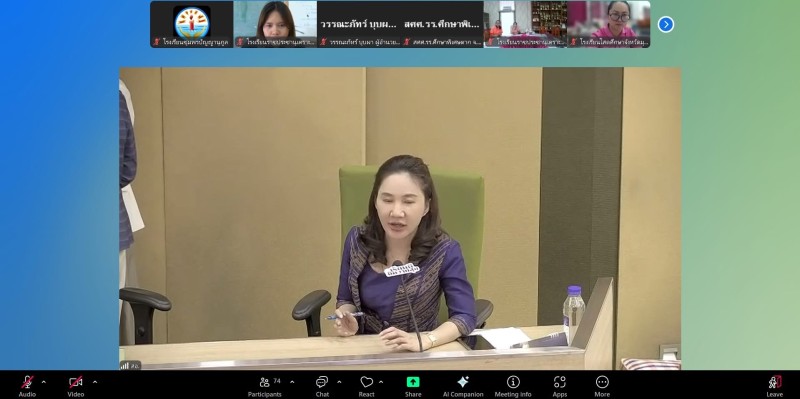
Task: Select the participant thumbnail wearing glasses
Action: click(x=609, y=24)
